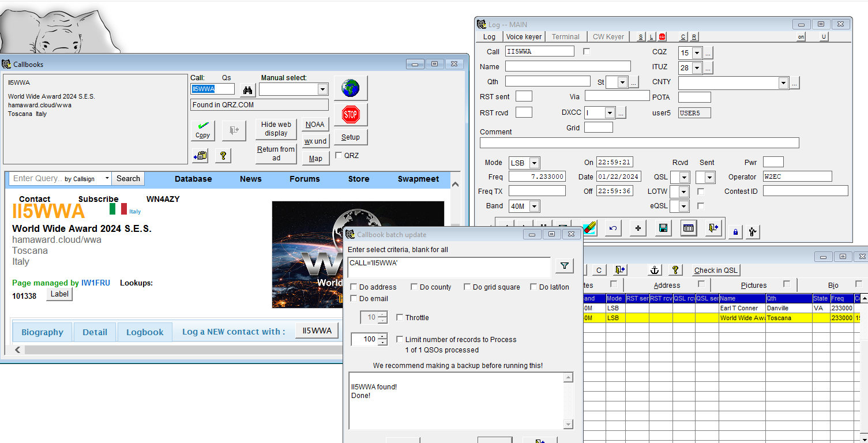Click the binoculars lookup icon in Callbooks
868x443 pixels.
(x=248, y=90)
